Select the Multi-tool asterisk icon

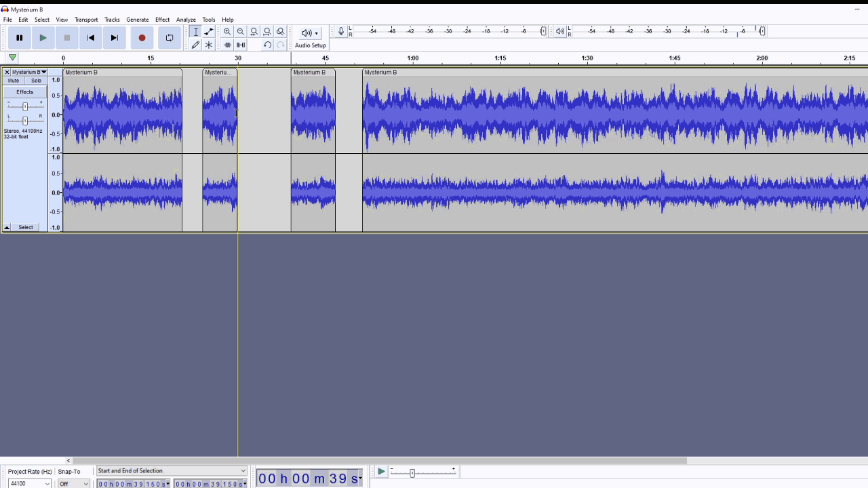(x=209, y=45)
